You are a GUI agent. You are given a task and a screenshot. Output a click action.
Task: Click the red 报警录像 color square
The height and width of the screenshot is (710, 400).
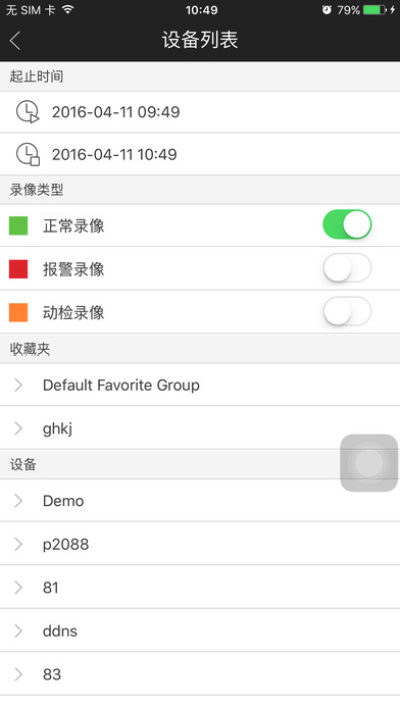click(19, 269)
